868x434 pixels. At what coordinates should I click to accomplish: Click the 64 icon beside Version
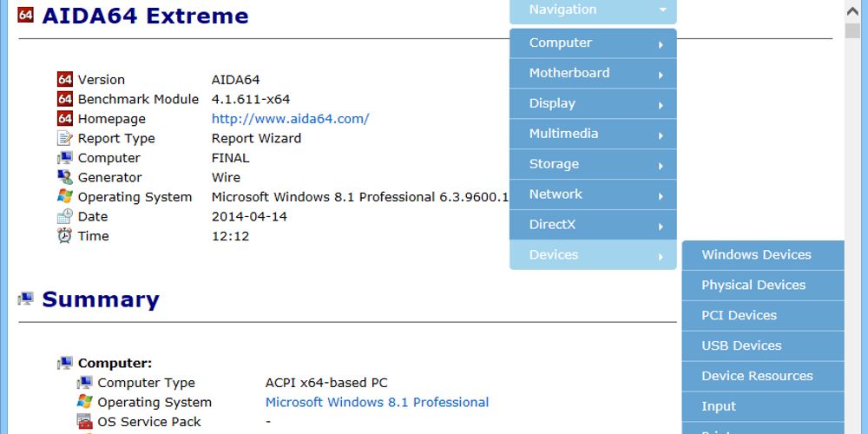point(65,79)
